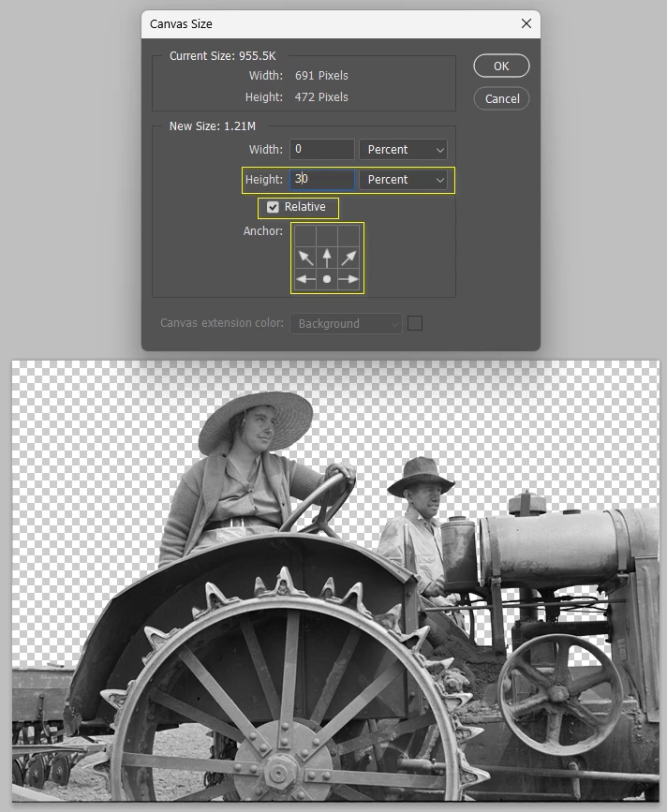Toggle the Relative checkbox
667x812 pixels.
tap(273, 207)
